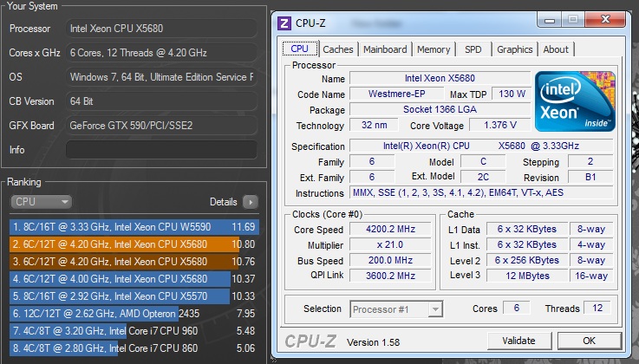Click the Threads value 12
The height and width of the screenshot is (364, 639).
tap(597, 308)
